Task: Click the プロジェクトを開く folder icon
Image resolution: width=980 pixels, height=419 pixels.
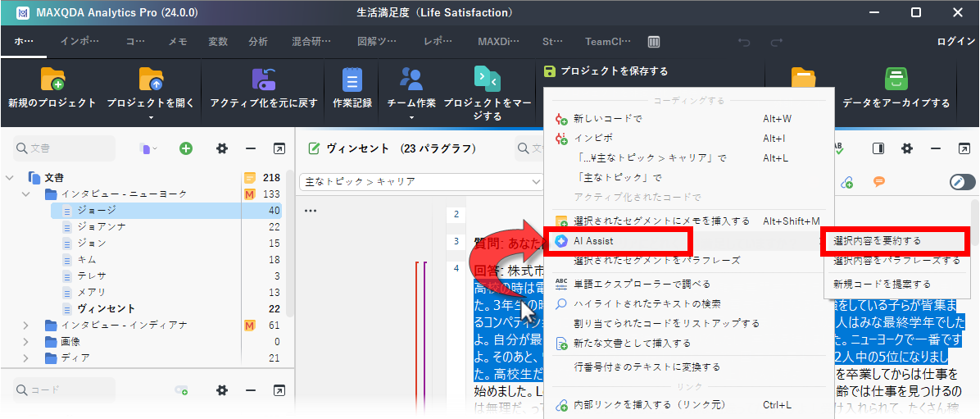Action: tap(151, 80)
